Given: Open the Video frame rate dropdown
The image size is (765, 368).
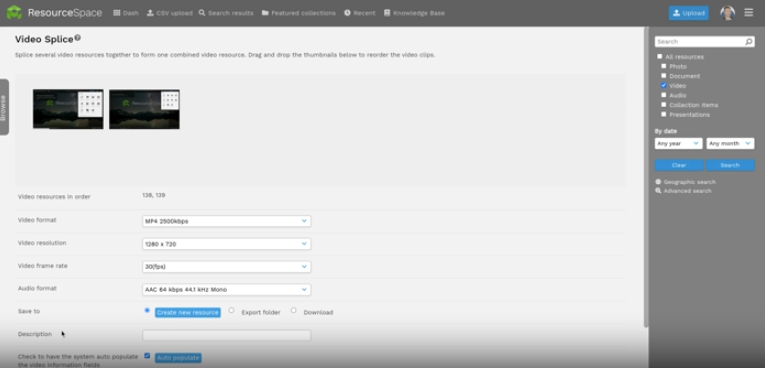Looking at the screenshot, I should point(226,267).
